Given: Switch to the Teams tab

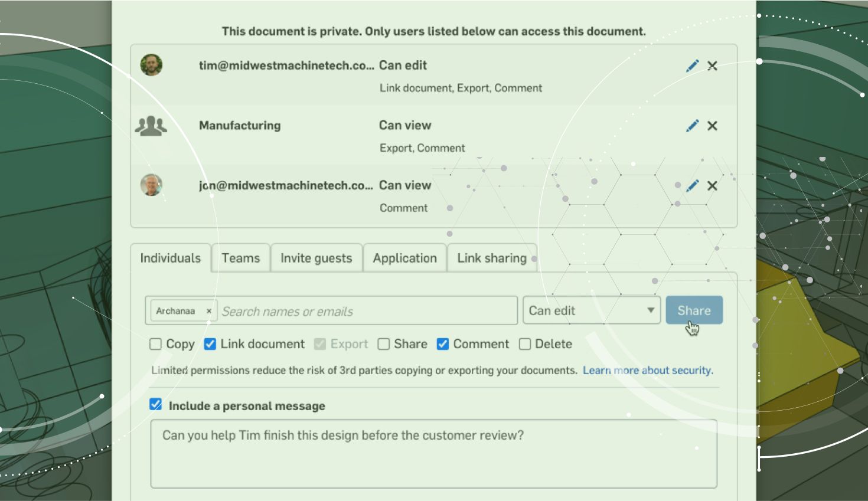Looking at the screenshot, I should click(240, 258).
